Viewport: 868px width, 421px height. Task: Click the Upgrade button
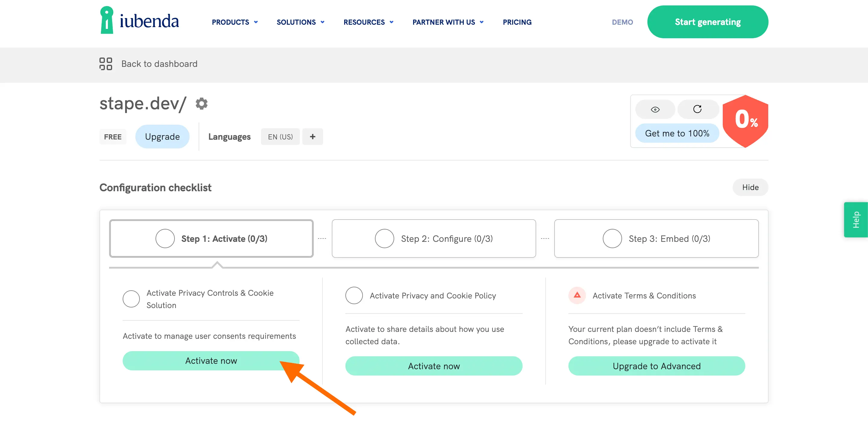162,137
